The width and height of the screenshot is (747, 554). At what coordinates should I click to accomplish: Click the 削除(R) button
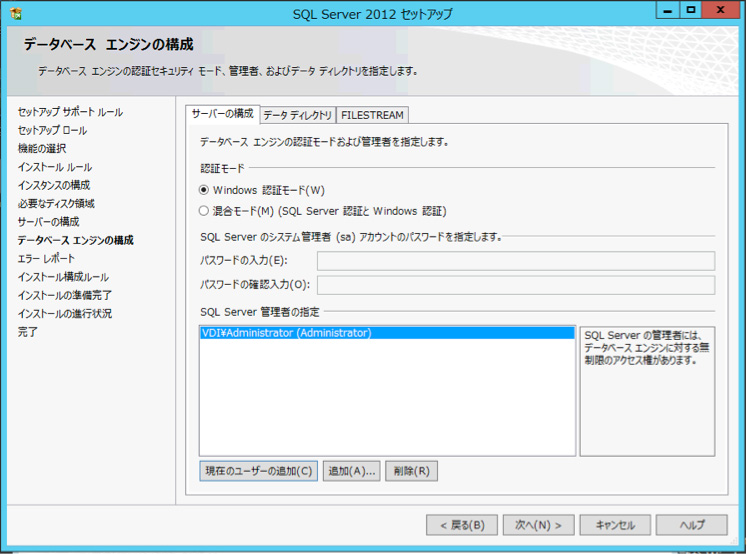[x=412, y=471]
